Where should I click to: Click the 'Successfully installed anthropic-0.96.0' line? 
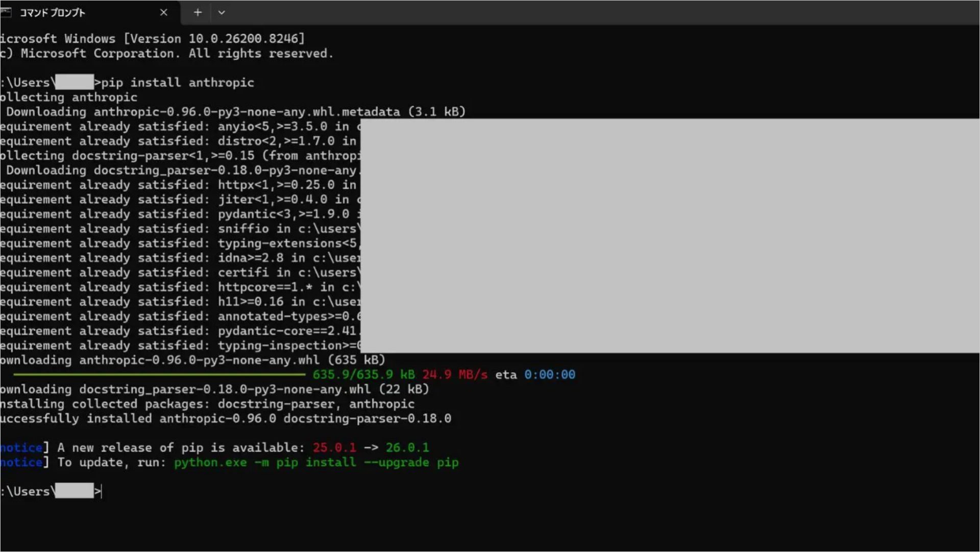pos(226,419)
